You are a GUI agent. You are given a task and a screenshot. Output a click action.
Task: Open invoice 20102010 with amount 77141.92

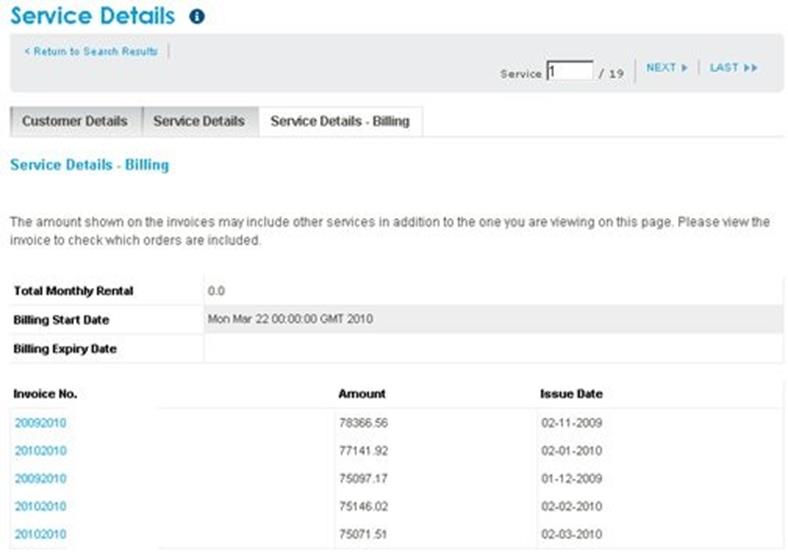coord(41,450)
